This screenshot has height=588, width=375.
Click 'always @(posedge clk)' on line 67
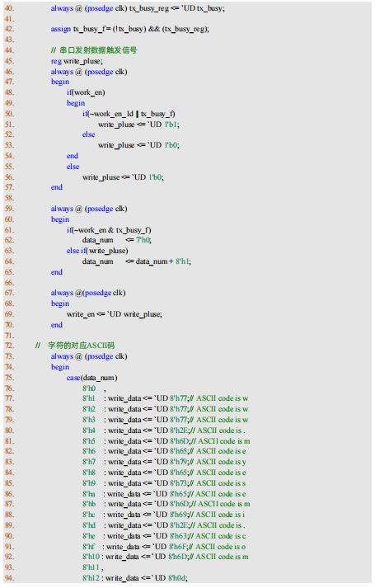coord(88,293)
